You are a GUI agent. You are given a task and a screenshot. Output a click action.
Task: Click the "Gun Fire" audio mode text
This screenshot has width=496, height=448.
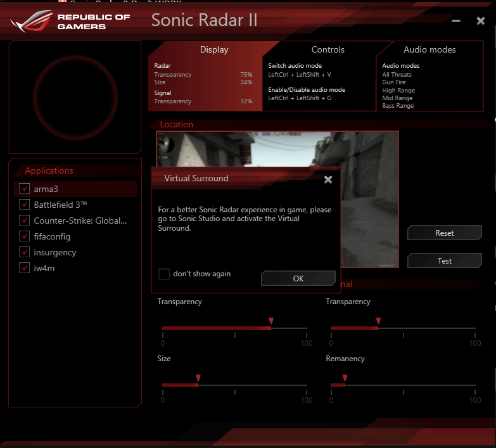393,82
